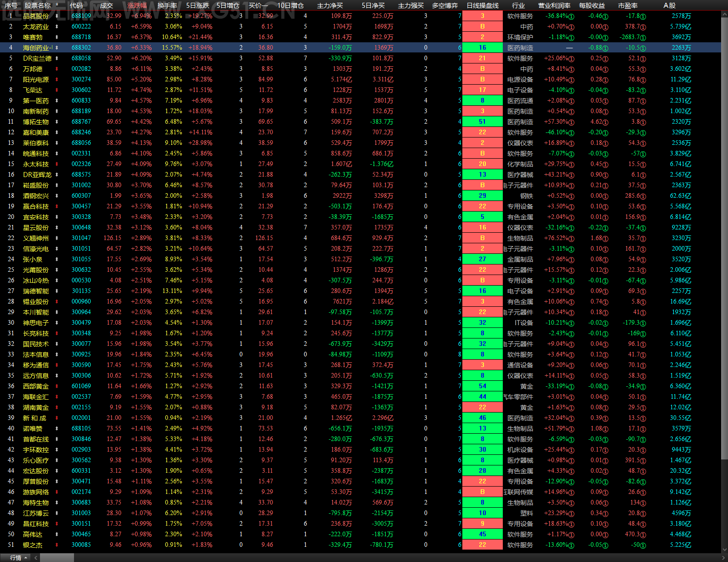The height and width of the screenshot is (562, 728).
Task: Sort by the 换手率 column header
Action: tap(167, 6)
